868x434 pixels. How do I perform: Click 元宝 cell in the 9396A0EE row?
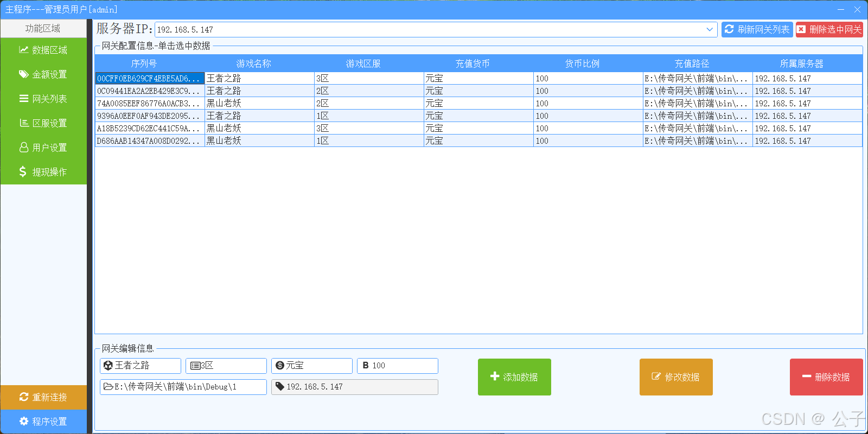478,116
